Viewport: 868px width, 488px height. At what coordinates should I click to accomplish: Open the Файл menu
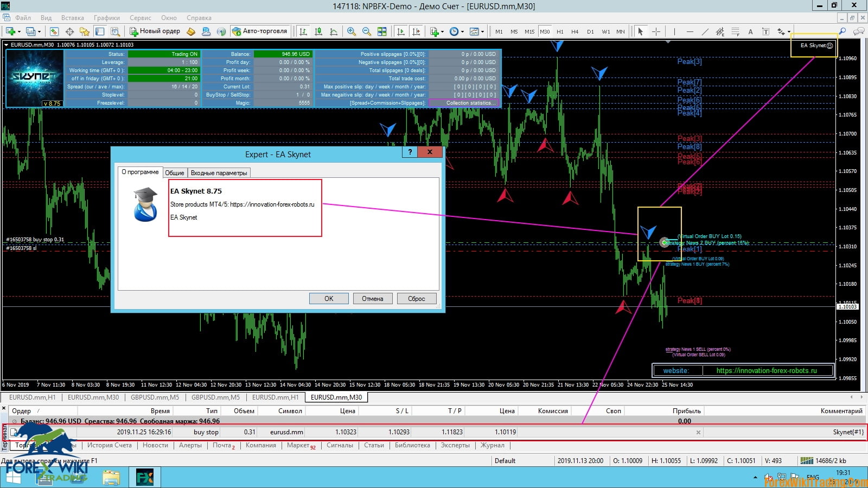point(23,18)
